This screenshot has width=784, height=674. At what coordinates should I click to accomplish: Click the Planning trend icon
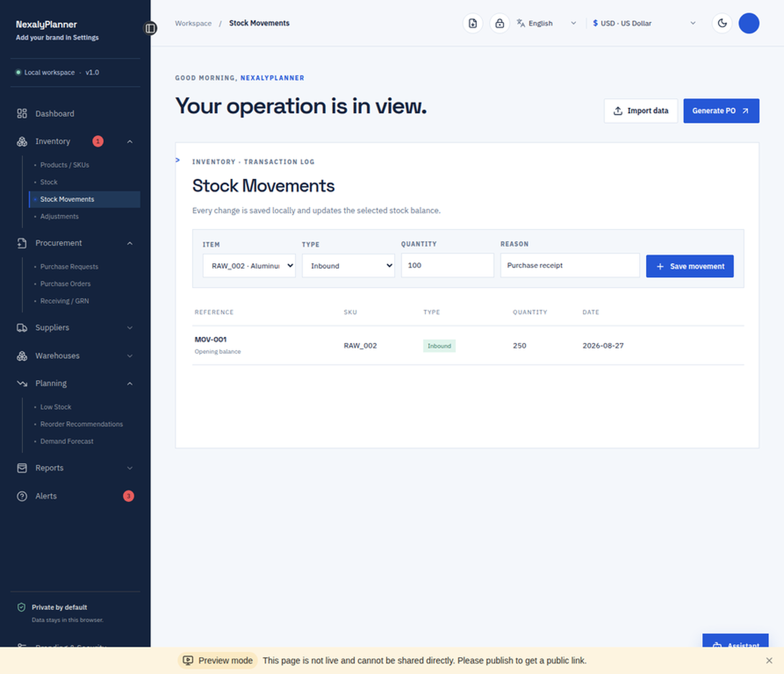coord(22,384)
